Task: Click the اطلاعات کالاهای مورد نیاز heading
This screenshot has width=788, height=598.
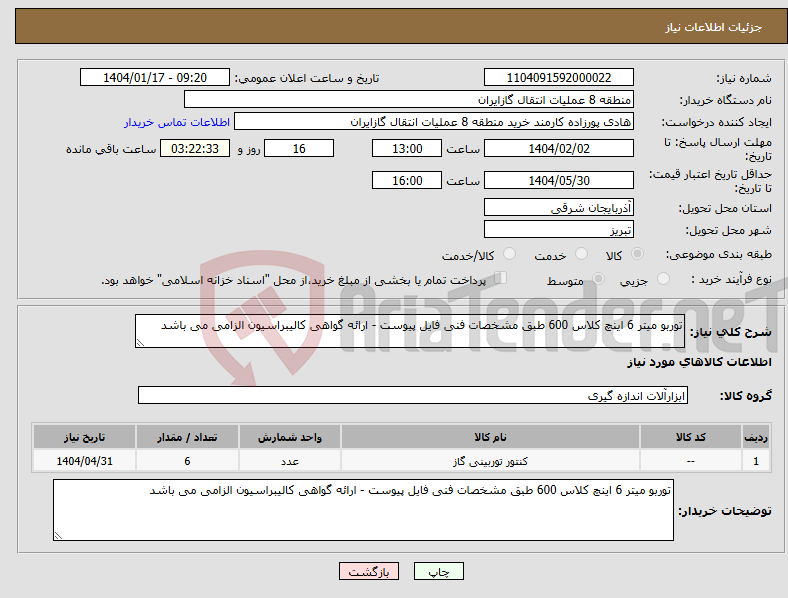Action: pyautogui.click(x=700, y=362)
